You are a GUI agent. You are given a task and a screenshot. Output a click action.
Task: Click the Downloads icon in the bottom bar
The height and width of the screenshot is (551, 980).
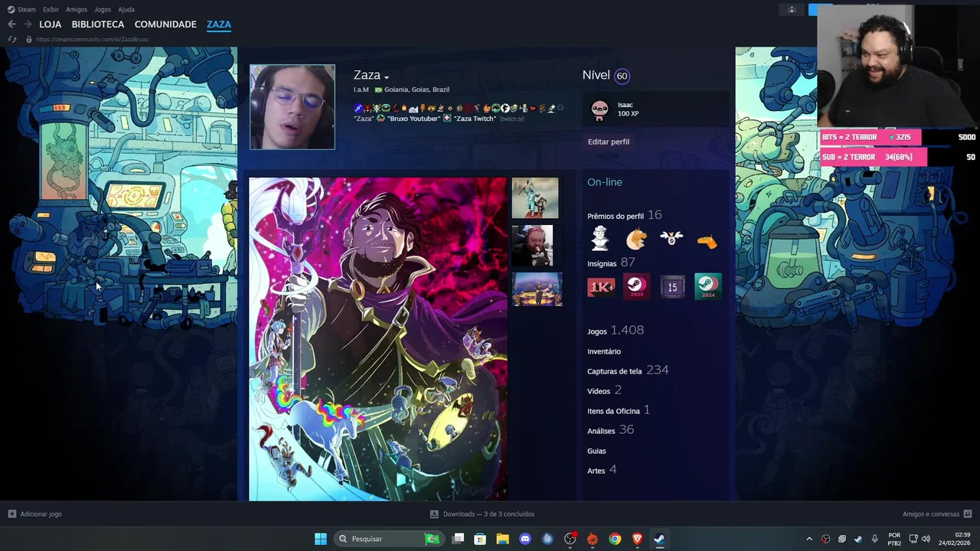coord(434,514)
